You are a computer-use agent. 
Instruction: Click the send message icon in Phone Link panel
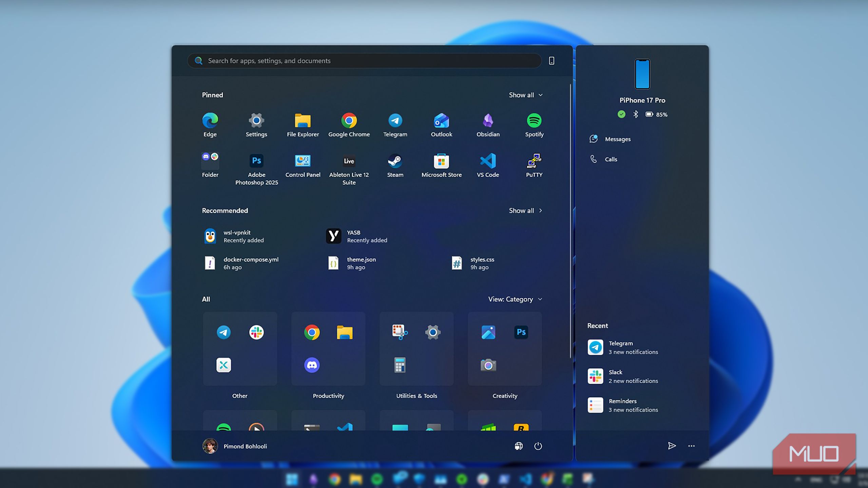click(672, 446)
